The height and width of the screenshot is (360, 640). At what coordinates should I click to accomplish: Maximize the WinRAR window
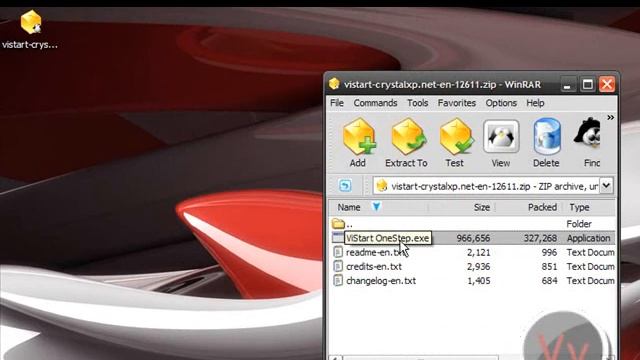coord(587,85)
